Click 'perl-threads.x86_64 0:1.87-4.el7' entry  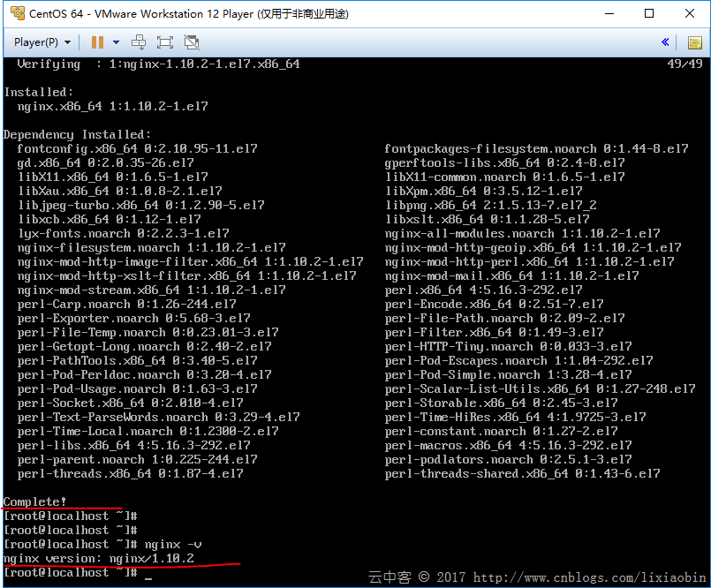130,473
